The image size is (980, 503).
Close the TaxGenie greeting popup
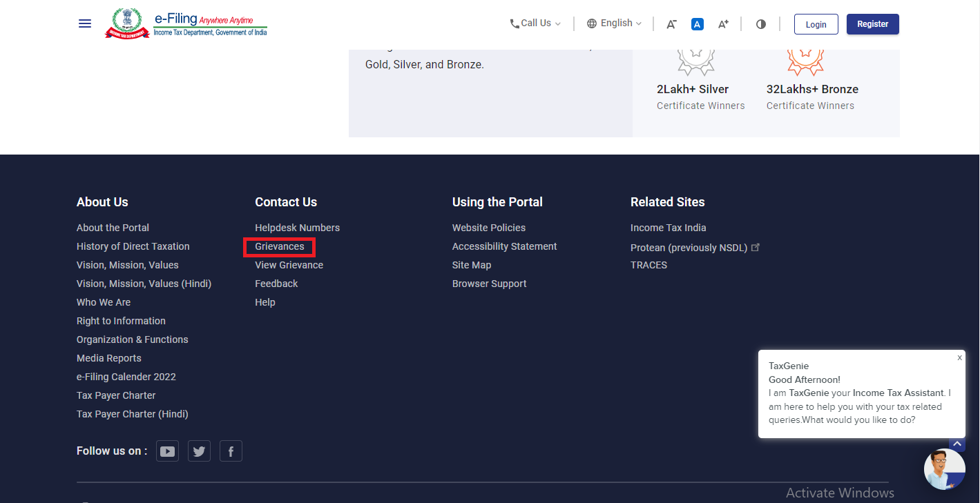tap(959, 357)
